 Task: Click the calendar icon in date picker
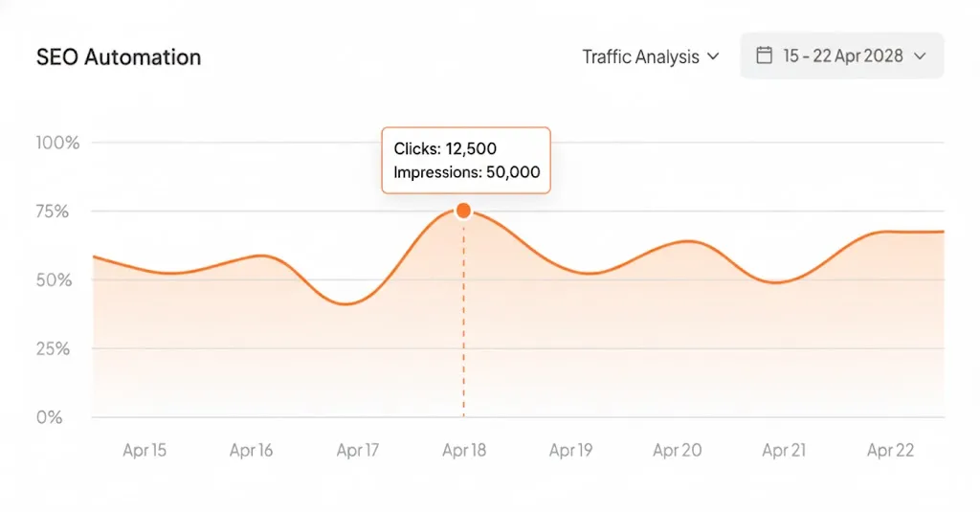coord(765,56)
